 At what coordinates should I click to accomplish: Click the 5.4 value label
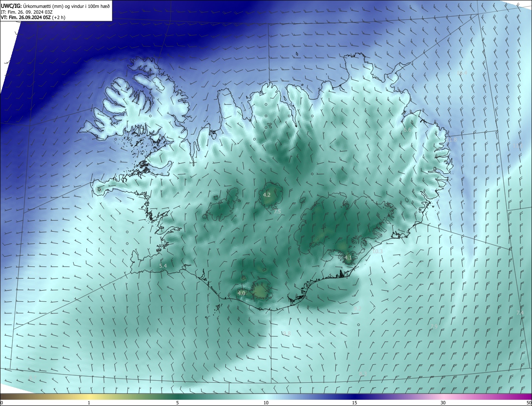[x=163, y=266]
